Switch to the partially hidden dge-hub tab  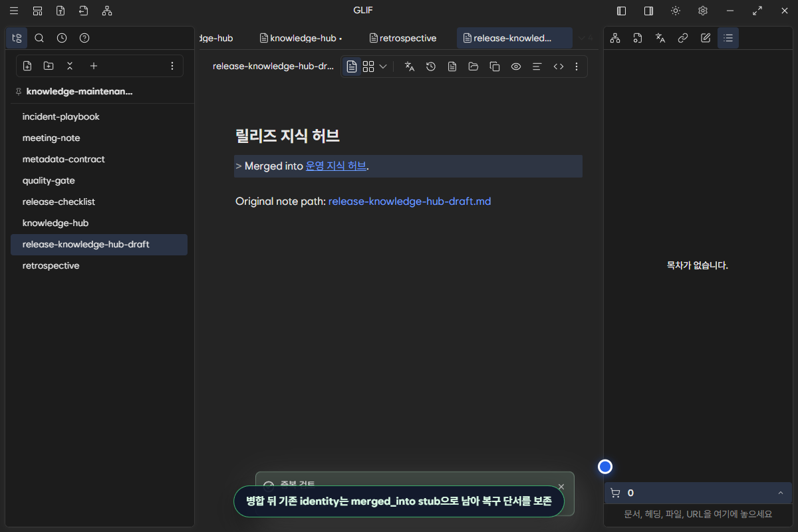216,38
